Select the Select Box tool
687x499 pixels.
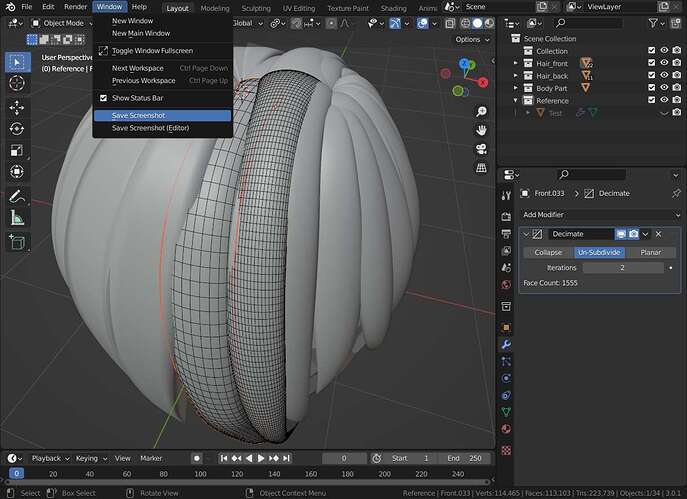point(18,62)
